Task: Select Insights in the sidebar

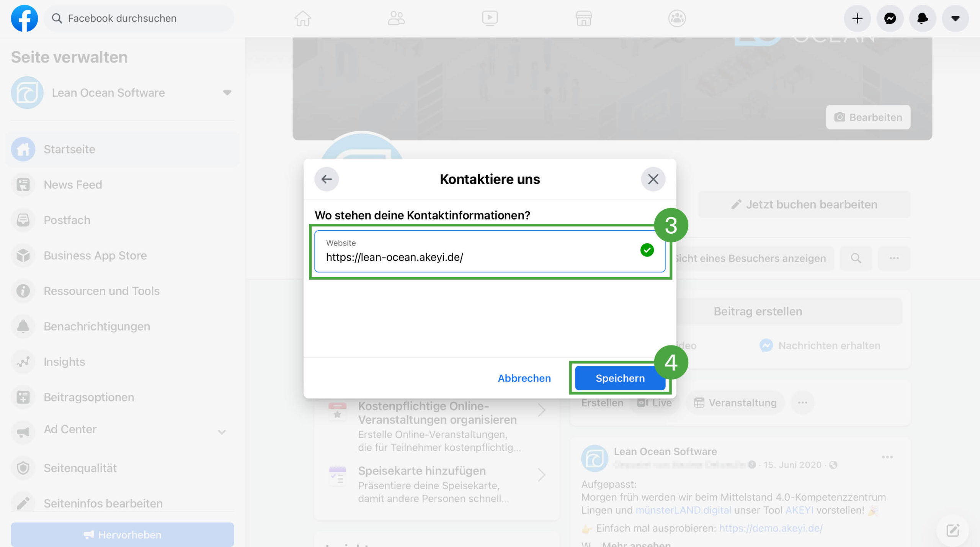Action: coord(64,362)
